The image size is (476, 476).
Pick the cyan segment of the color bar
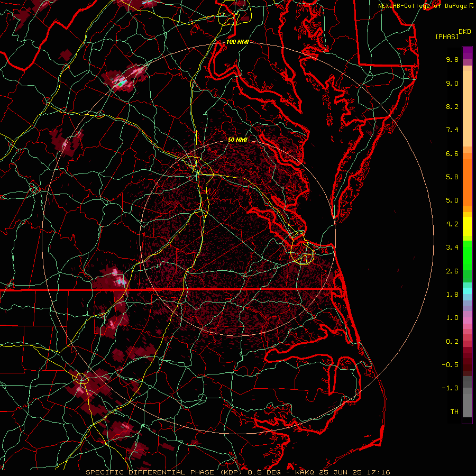click(x=467, y=291)
